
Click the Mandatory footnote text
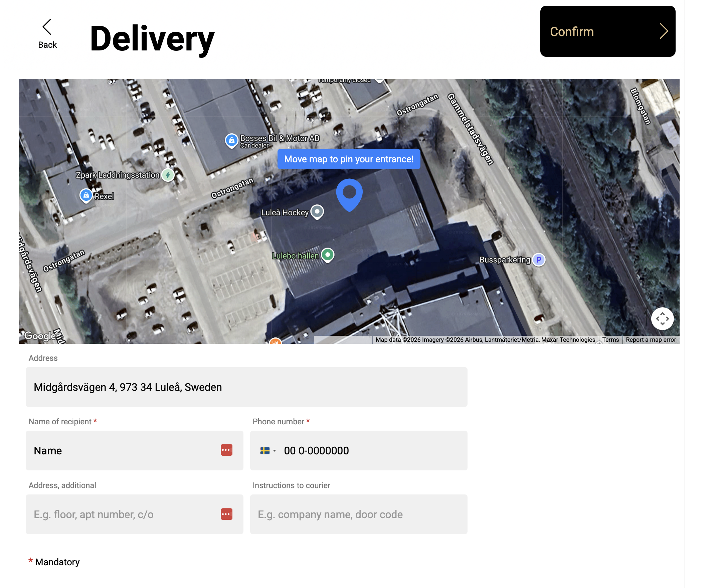point(57,562)
